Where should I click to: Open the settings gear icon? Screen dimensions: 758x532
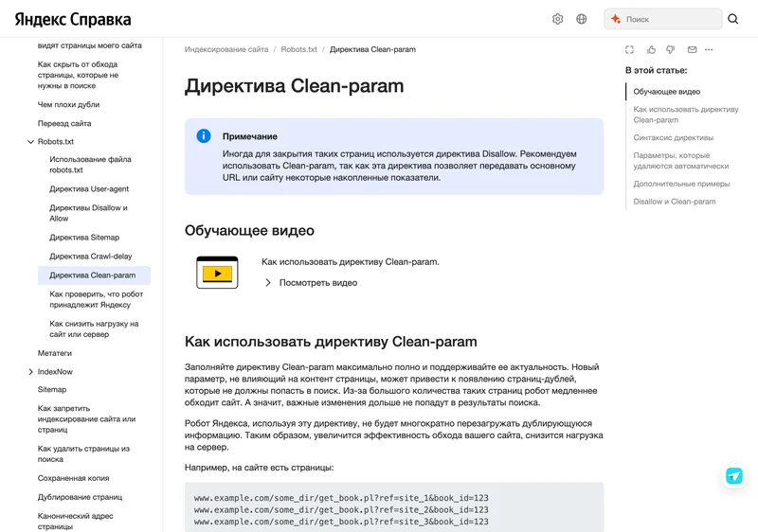pyautogui.click(x=557, y=19)
